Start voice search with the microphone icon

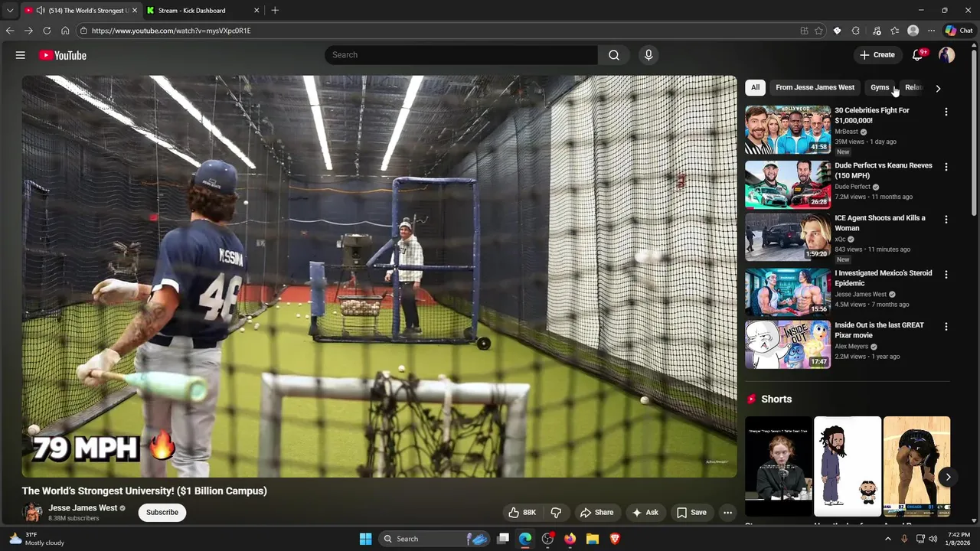click(x=648, y=55)
